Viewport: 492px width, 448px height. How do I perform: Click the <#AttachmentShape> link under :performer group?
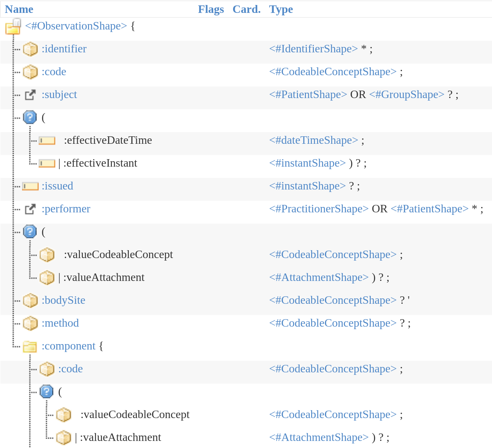319,278
